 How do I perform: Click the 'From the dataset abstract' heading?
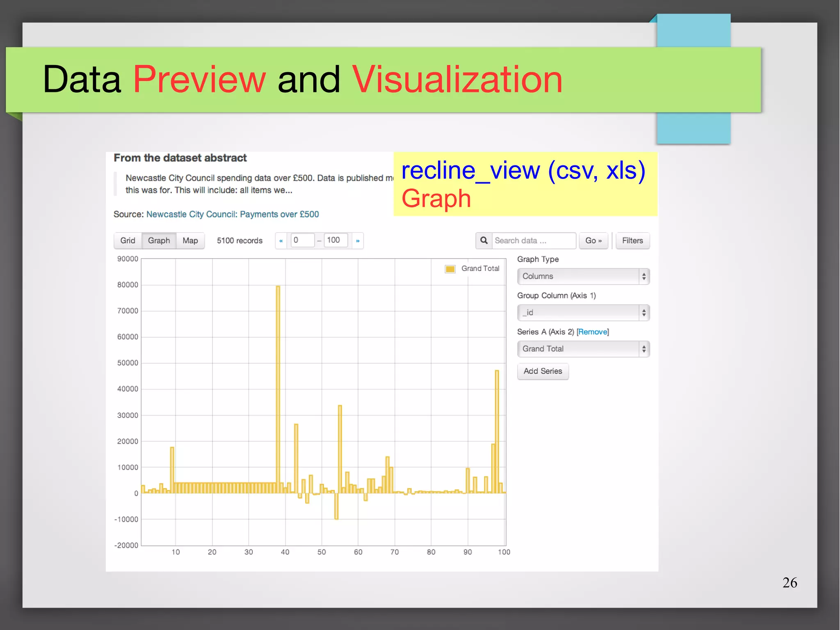point(180,158)
